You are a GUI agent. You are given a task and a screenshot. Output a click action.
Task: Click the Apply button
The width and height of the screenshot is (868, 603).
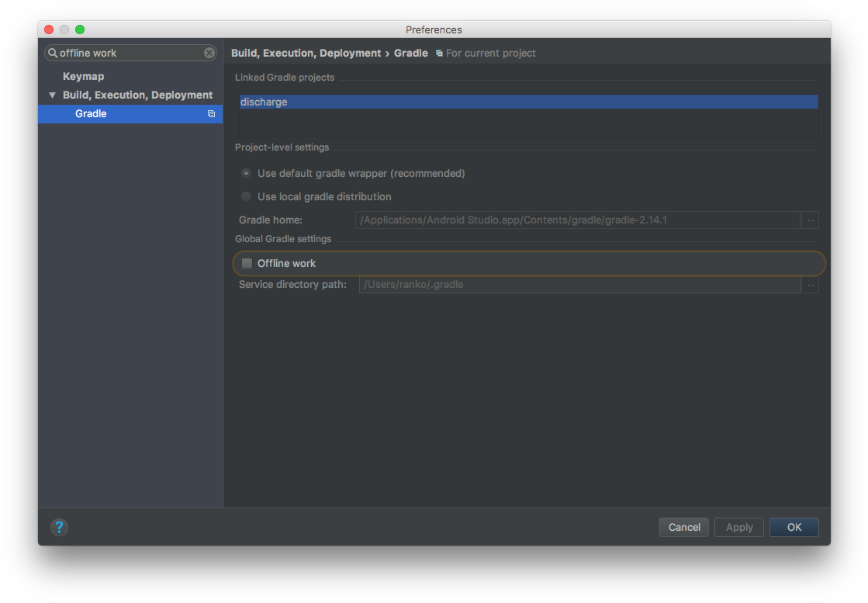(738, 528)
